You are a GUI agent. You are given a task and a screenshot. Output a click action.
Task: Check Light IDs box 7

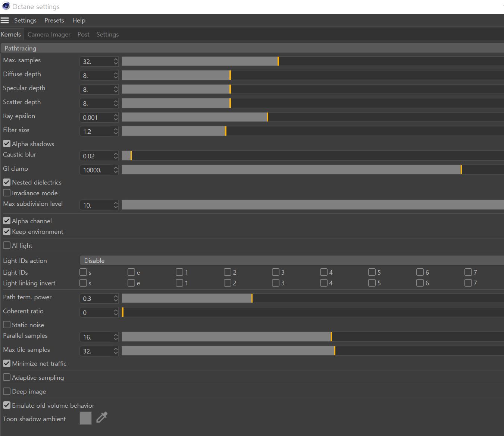pos(468,272)
